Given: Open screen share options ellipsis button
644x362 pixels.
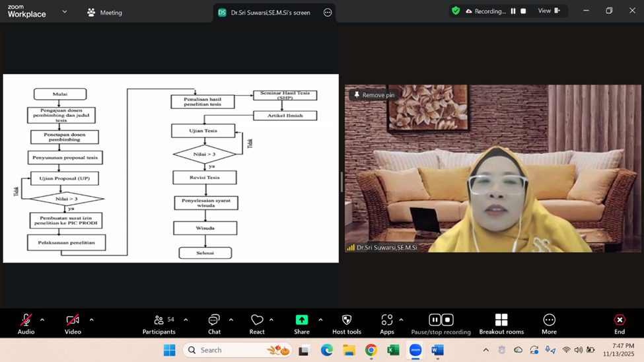Looking at the screenshot, I should click(x=328, y=13).
